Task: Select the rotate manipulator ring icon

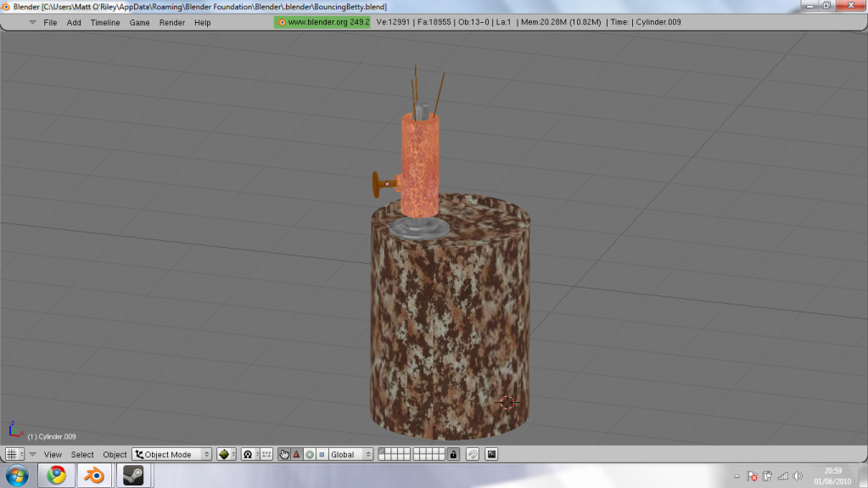Action: point(309,454)
